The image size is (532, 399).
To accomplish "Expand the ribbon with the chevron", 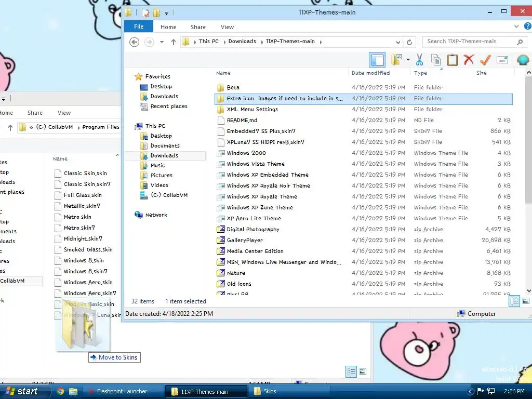I will (x=516, y=26).
